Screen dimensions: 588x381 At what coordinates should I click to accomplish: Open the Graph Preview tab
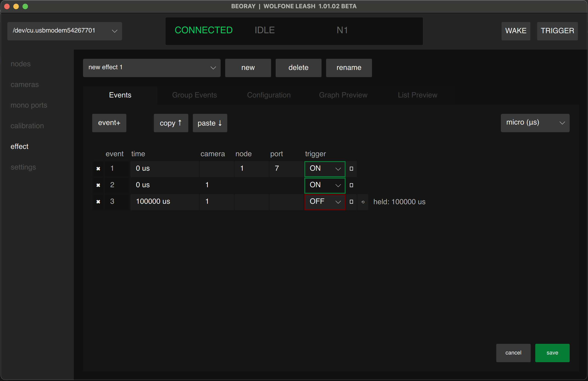coord(343,95)
